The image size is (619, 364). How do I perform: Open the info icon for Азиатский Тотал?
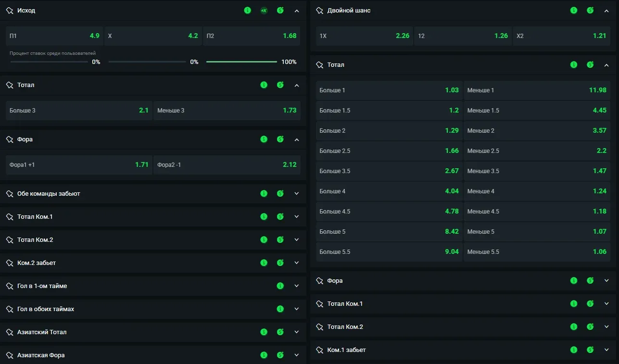point(264,332)
